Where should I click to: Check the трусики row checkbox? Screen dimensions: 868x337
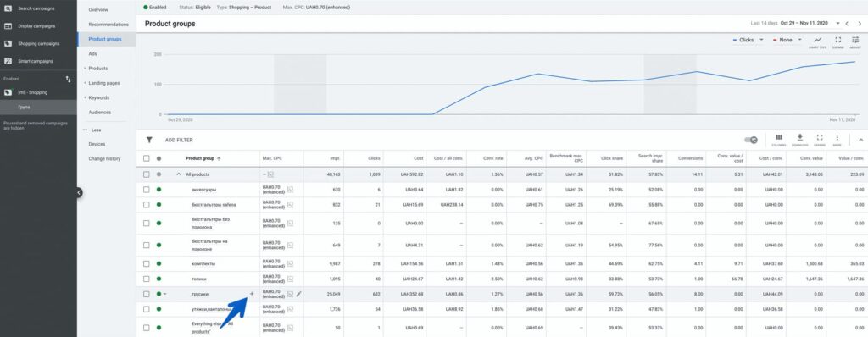(146, 294)
